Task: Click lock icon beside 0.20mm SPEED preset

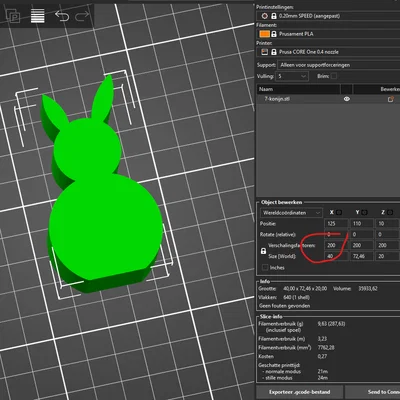Action: tap(274, 16)
